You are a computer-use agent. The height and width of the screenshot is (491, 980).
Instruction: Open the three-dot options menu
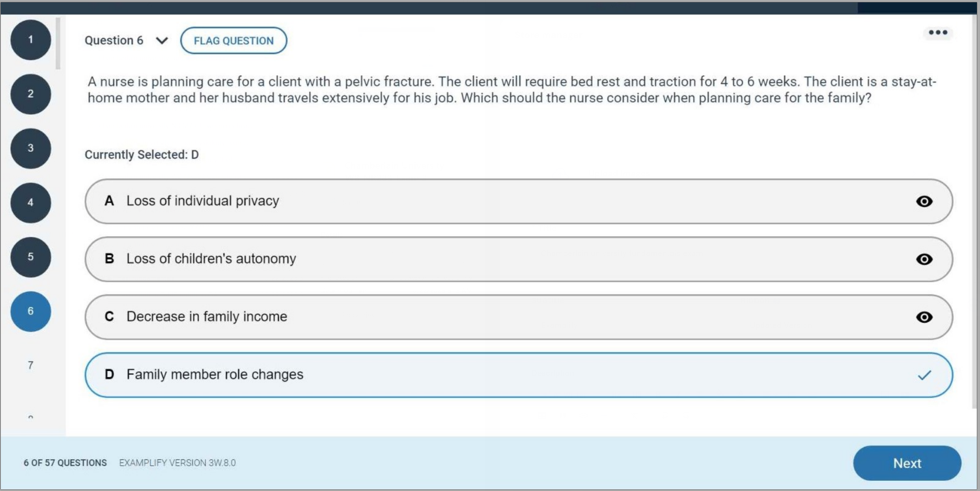pyautogui.click(x=937, y=33)
